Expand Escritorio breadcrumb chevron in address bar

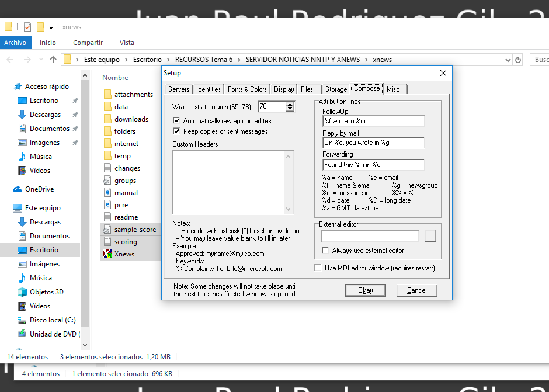(168, 60)
